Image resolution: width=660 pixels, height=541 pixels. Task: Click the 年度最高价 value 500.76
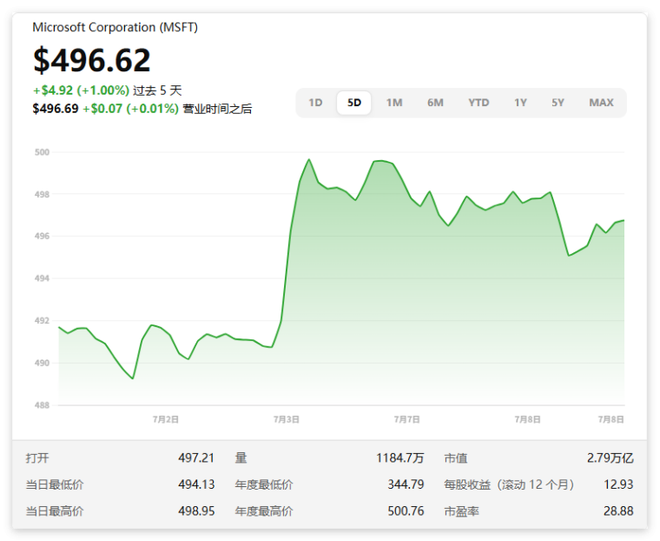[x=405, y=511]
